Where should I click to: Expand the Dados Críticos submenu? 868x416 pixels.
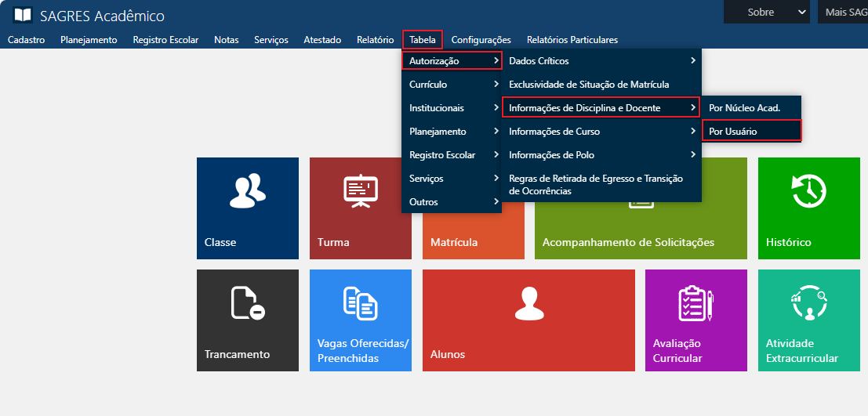click(600, 61)
